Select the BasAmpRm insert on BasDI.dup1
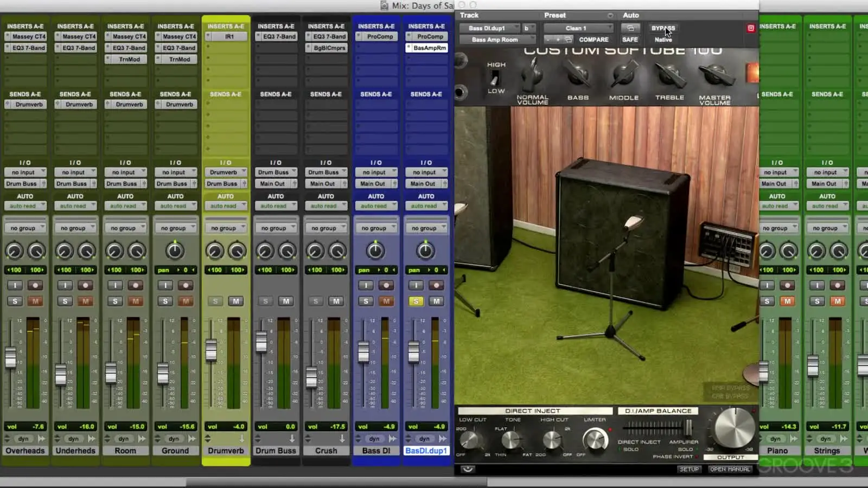The height and width of the screenshot is (488, 868). click(429, 48)
